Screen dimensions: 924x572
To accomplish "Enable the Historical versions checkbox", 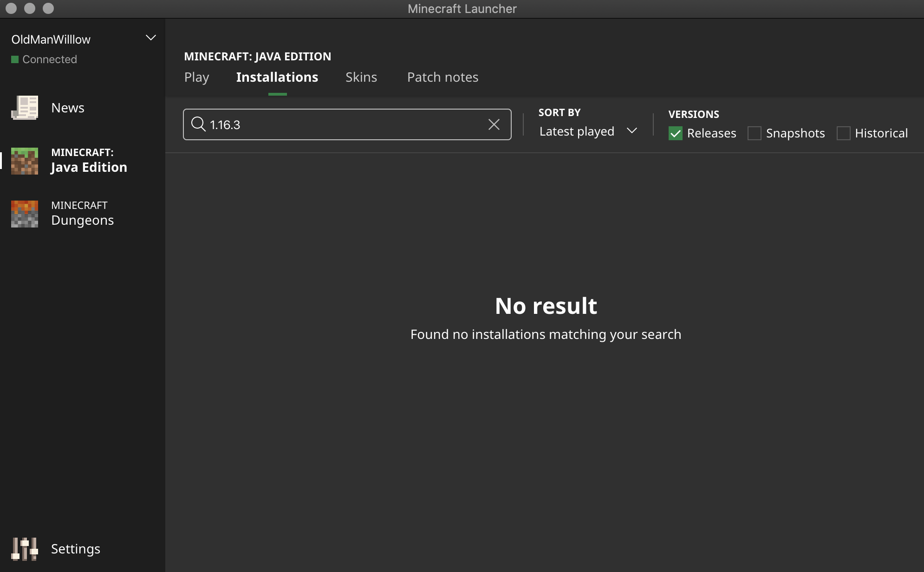I will coord(843,133).
